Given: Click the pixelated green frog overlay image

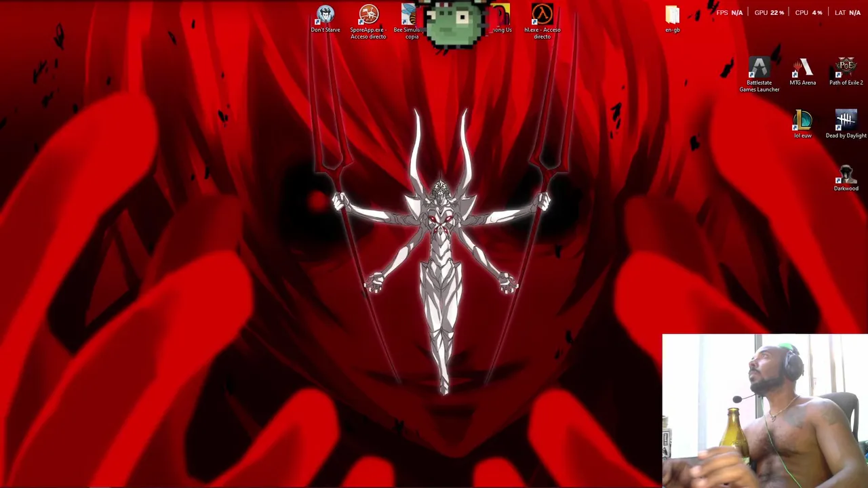Looking at the screenshot, I should tap(454, 24).
